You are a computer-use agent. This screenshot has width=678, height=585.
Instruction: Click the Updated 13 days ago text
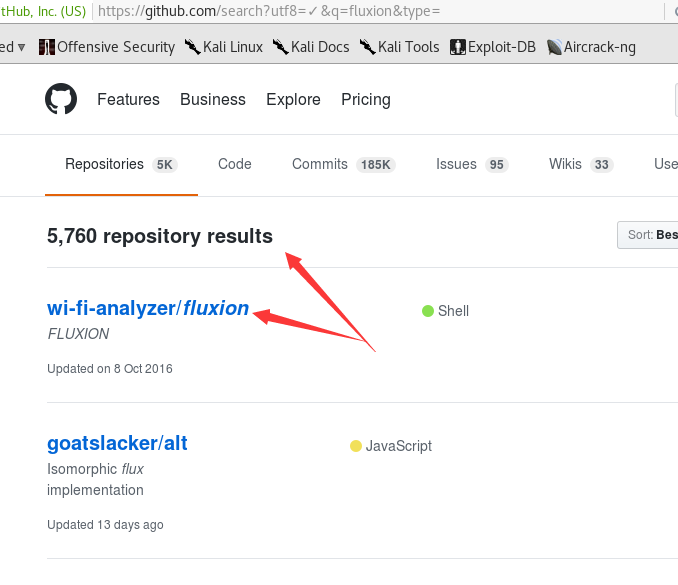click(x=106, y=525)
